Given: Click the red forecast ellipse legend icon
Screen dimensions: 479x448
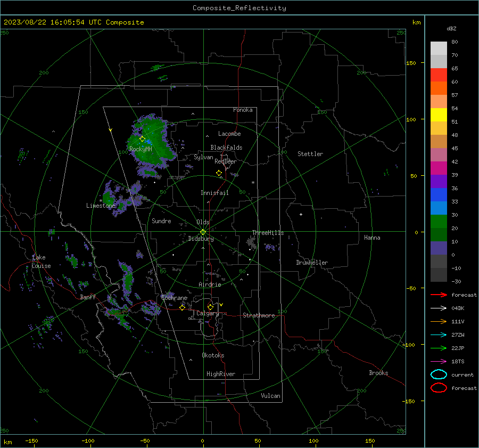Looking at the screenshot, I should click(x=439, y=388).
